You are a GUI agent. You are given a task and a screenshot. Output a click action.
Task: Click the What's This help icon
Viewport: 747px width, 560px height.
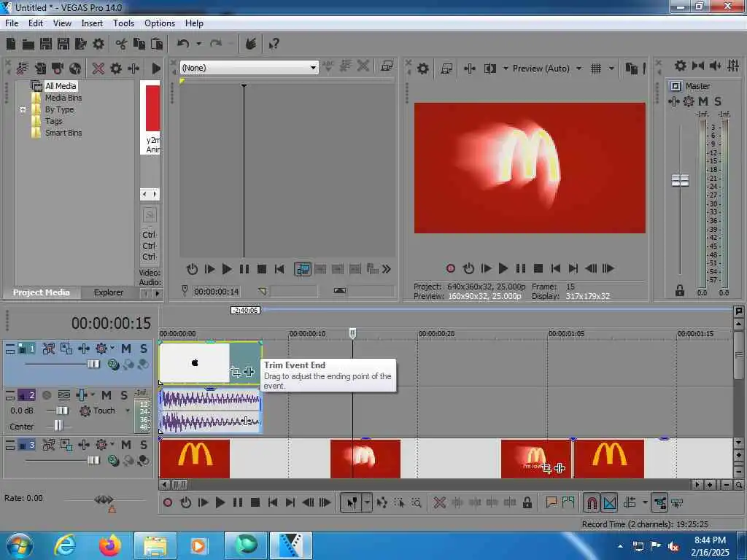tap(274, 44)
